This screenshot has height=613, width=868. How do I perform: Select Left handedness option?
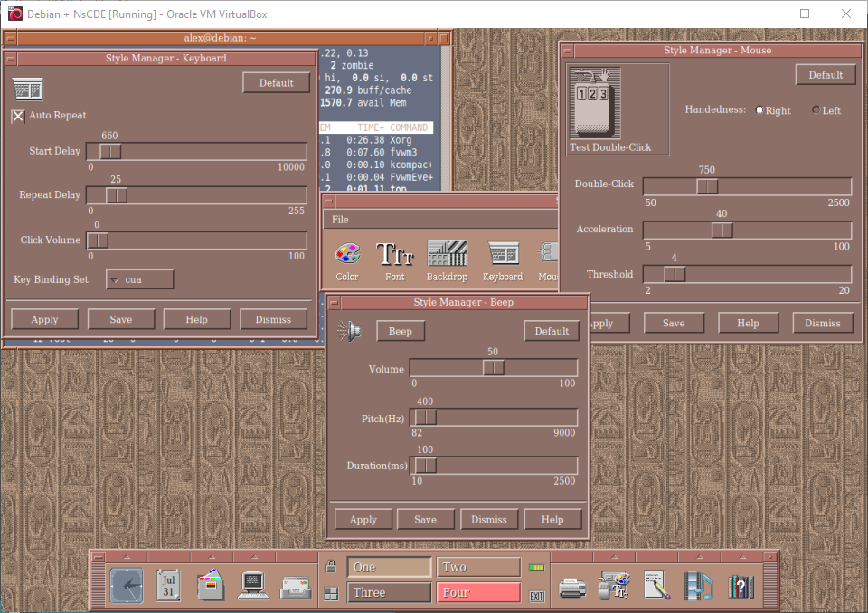coord(816,110)
